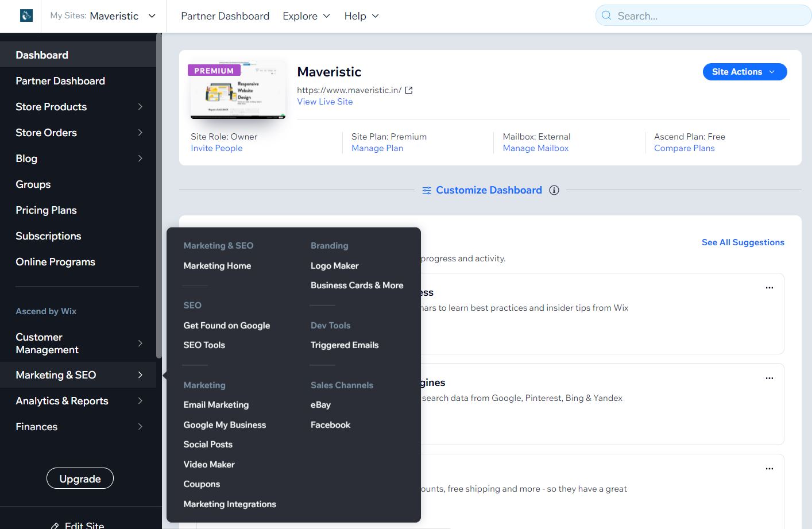Open the external link icon beside maveristic.in
This screenshot has width=812, height=529.
tap(409, 90)
